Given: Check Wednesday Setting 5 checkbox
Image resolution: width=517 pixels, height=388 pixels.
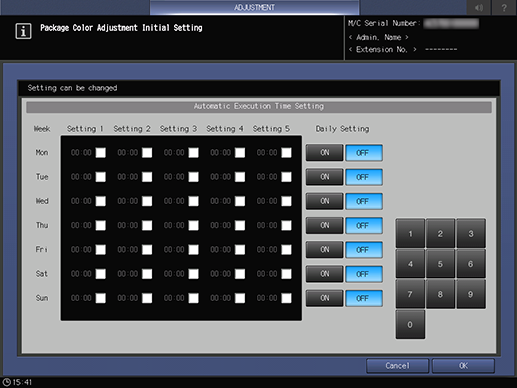Looking at the screenshot, I should 286,201.
